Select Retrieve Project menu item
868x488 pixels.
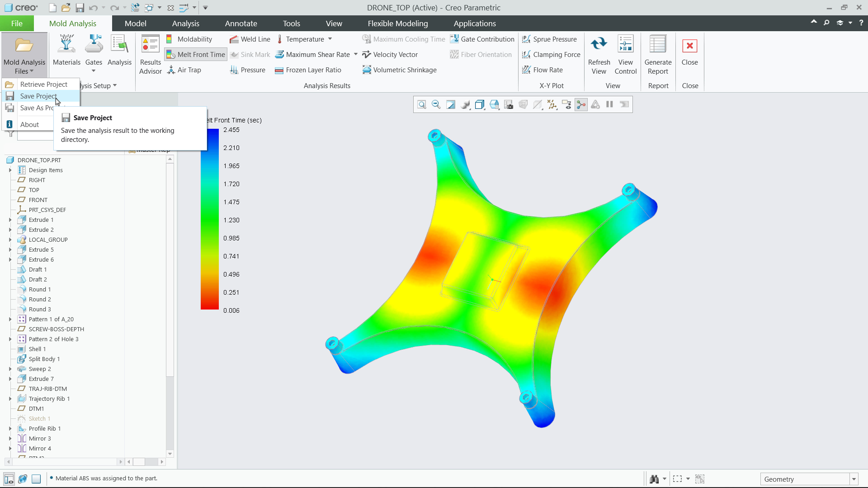coord(41,84)
